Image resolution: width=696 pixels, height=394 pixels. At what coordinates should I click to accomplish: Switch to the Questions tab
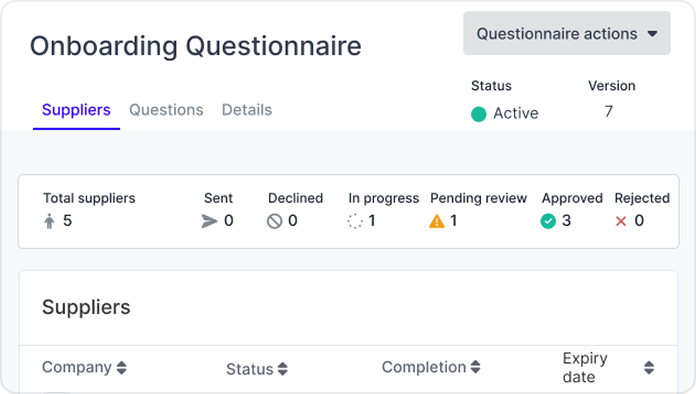[166, 110]
